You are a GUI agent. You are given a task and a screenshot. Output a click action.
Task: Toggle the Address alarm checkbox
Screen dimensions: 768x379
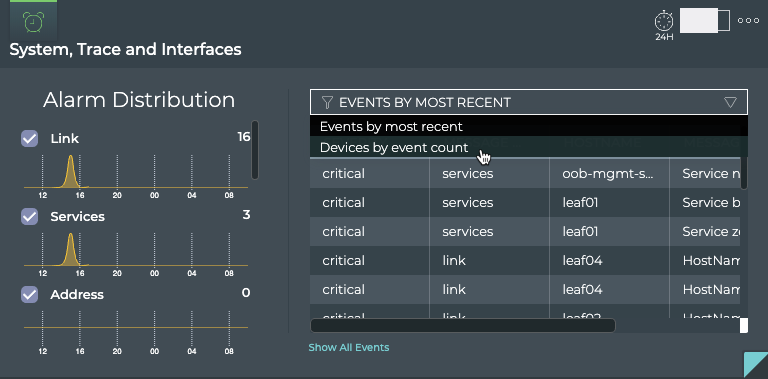pos(29,294)
